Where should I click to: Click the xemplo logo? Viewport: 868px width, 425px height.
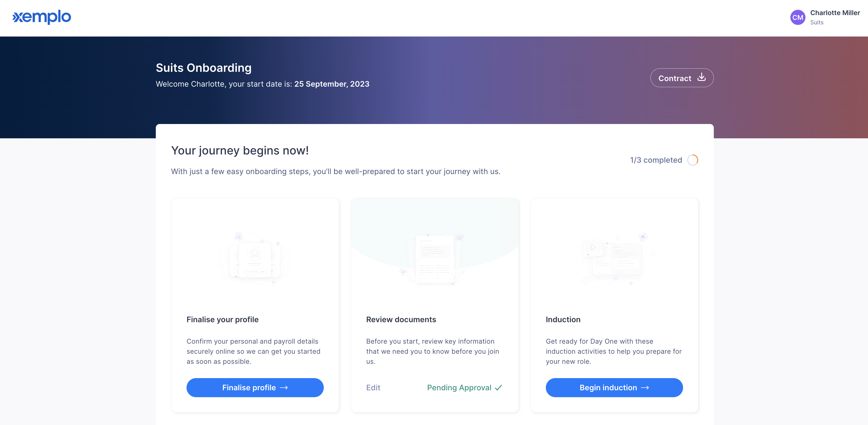41,17
